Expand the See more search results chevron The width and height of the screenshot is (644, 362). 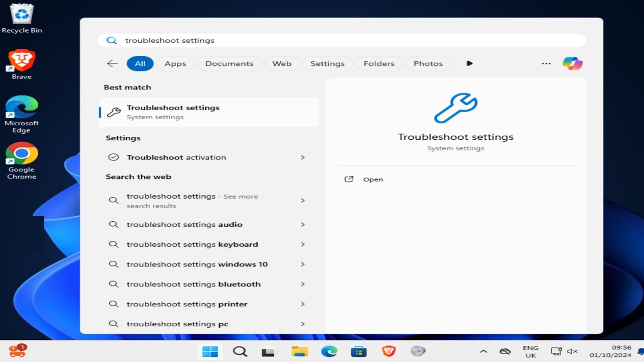click(x=302, y=200)
